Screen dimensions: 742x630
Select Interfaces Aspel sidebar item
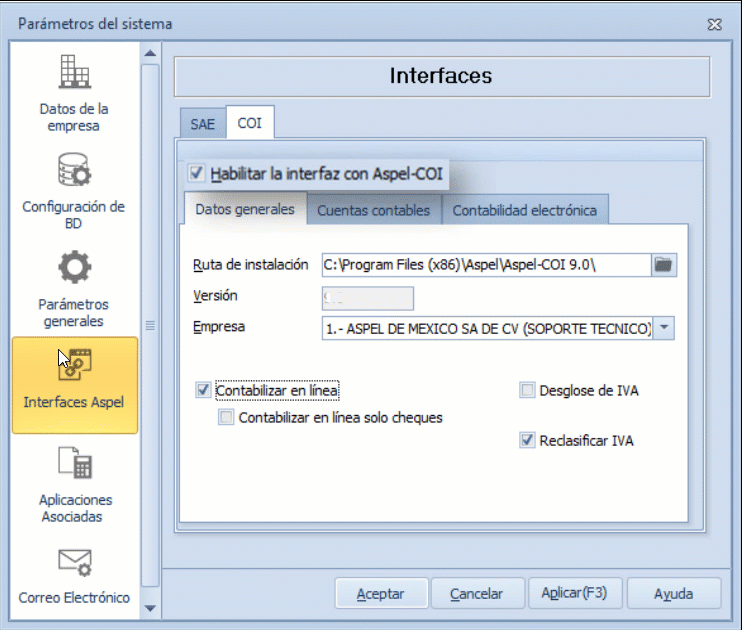[75, 385]
